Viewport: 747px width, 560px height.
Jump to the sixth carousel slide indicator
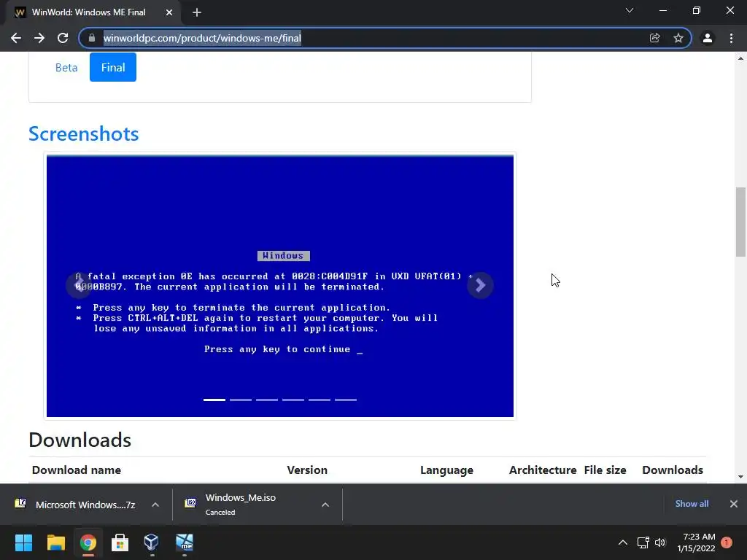click(x=346, y=400)
